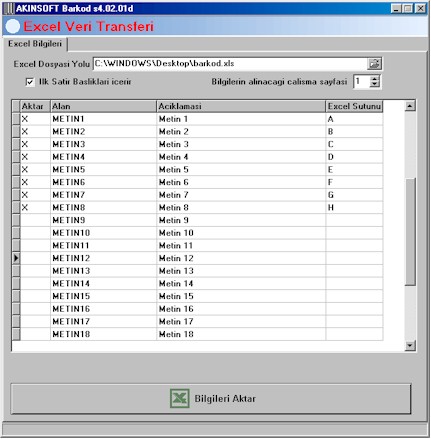Screen dimensions: 431x439
Task: Click the vertical scrollbar thumb of the grid
Action: click(410, 232)
